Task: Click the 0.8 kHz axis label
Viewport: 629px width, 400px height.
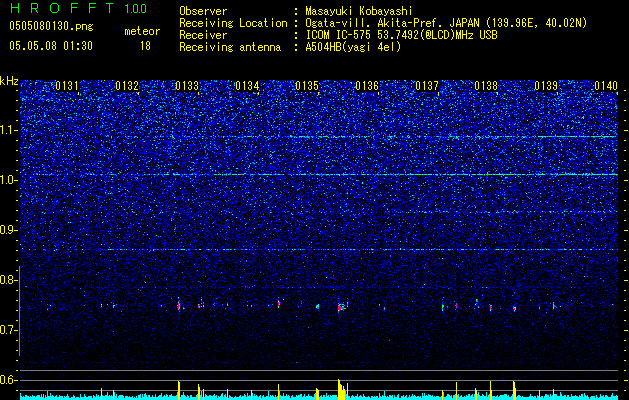Action: point(8,280)
